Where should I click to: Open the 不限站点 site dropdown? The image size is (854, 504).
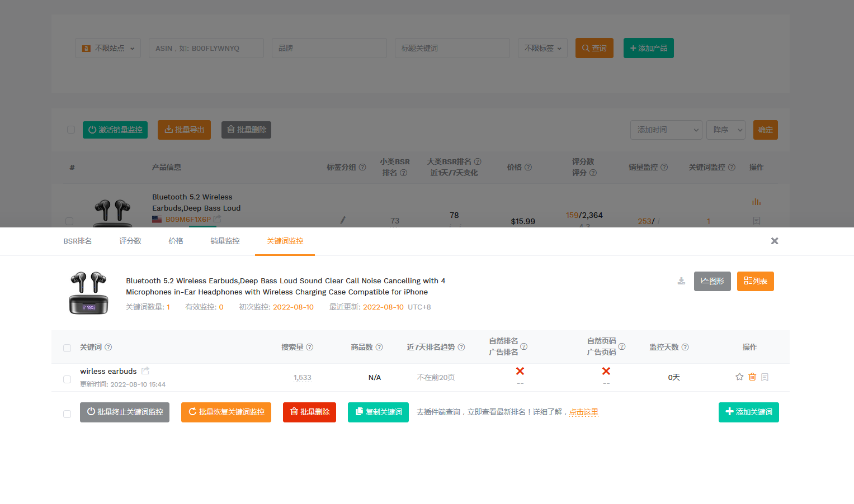point(108,48)
